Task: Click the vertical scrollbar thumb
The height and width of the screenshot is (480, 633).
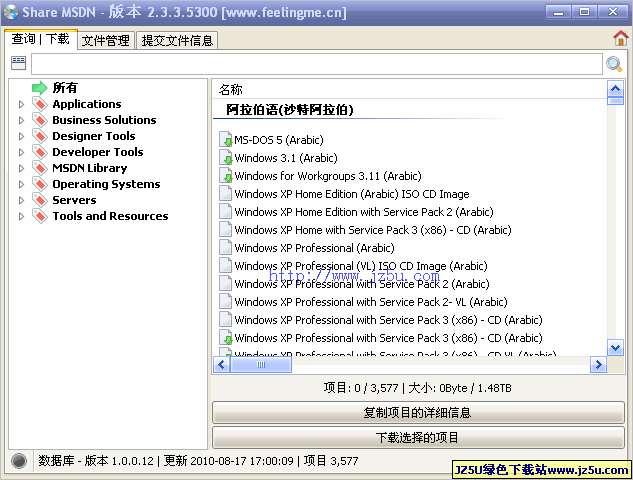Action: pyautogui.click(x=615, y=101)
